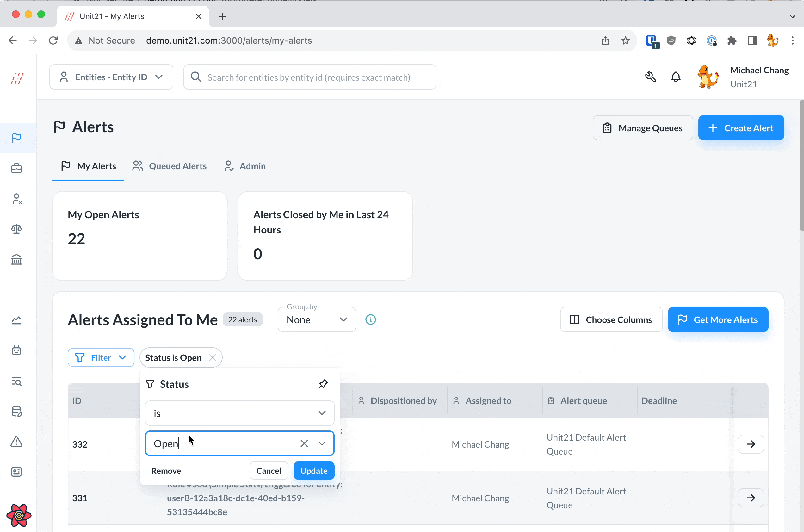Screen dimensions: 804x532
Task: Open the 'is' operator dropdown
Action: [x=239, y=413]
